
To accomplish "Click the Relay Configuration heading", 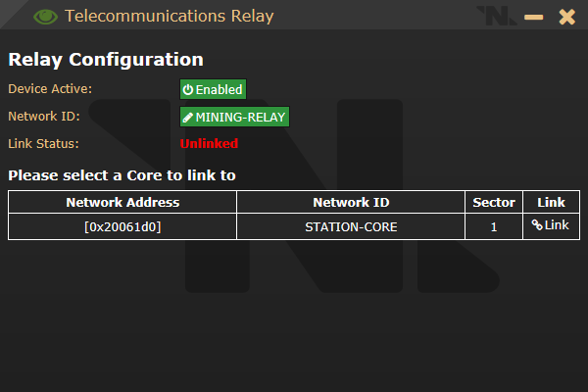I will [106, 60].
